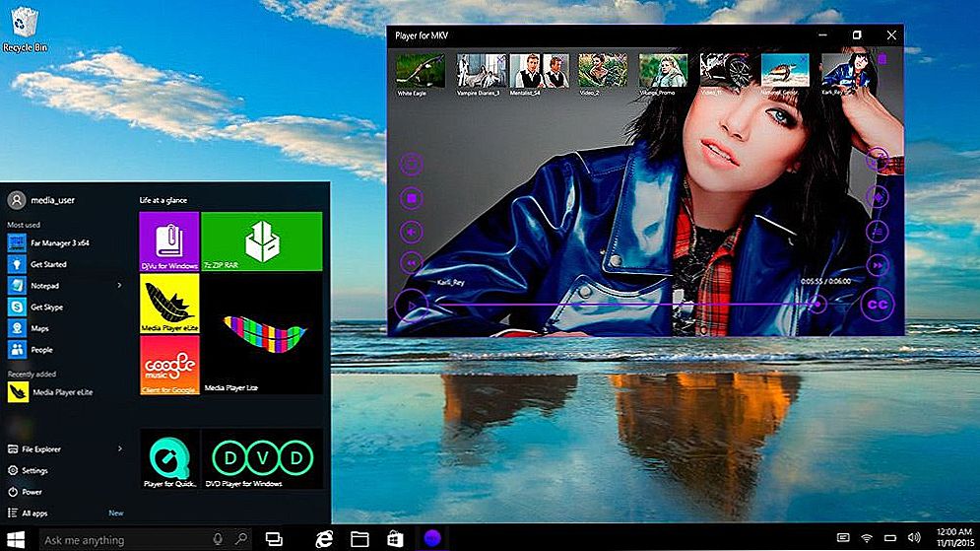Click the volume speaker tray icon
Viewport: 980px width, 551px height.
(x=914, y=538)
